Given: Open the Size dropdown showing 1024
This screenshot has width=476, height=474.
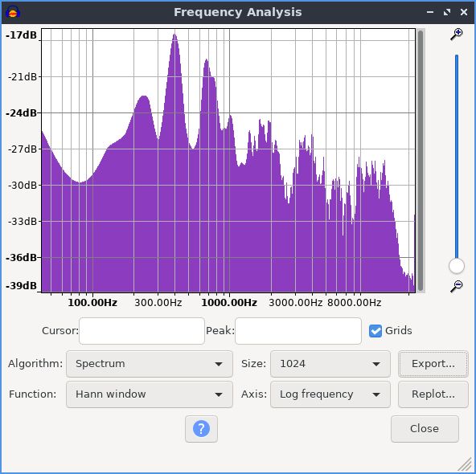Looking at the screenshot, I should [330, 364].
